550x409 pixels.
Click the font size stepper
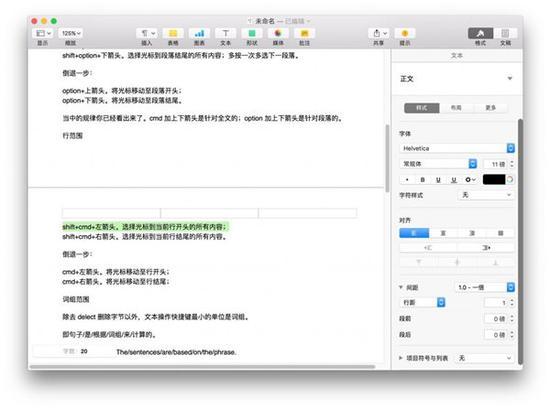512,164
